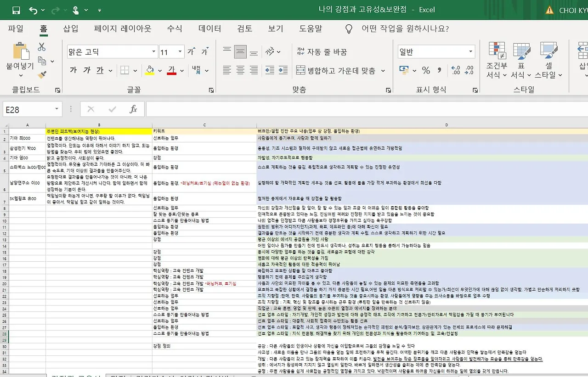
Task: Decrease the font size
Action: click(x=204, y=52)
